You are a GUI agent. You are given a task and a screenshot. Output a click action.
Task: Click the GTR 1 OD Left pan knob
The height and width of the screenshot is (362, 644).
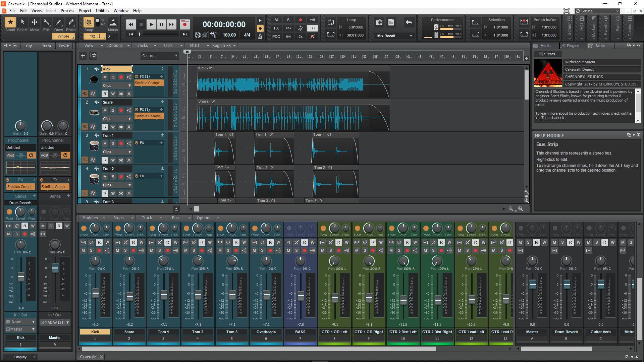[334, 261]
